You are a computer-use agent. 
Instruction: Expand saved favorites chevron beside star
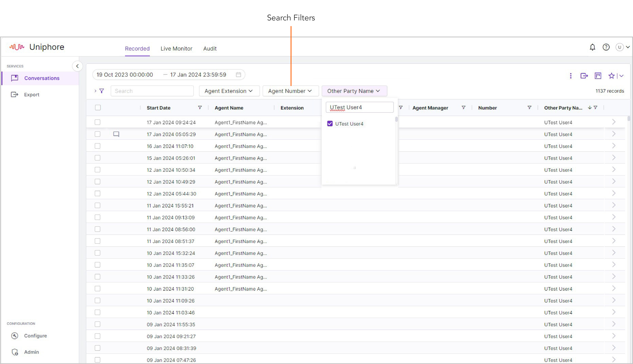coord(621,76)
